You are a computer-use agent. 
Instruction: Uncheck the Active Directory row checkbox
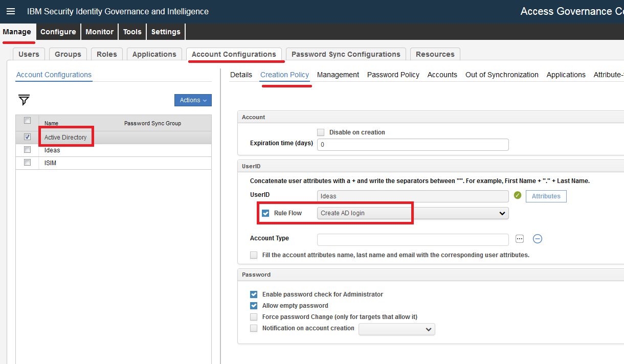28,137
